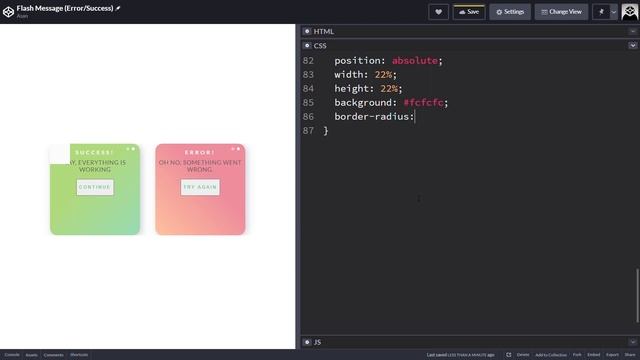Click line number 87 in gutter
Viewport: 640px width, 360px height.
coord(308,131)
